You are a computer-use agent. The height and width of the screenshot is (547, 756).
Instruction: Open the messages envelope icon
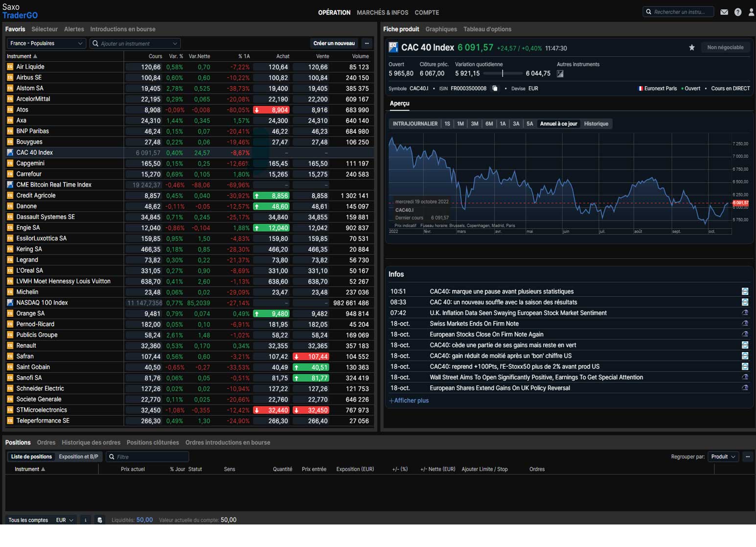(x=724, y=12)
